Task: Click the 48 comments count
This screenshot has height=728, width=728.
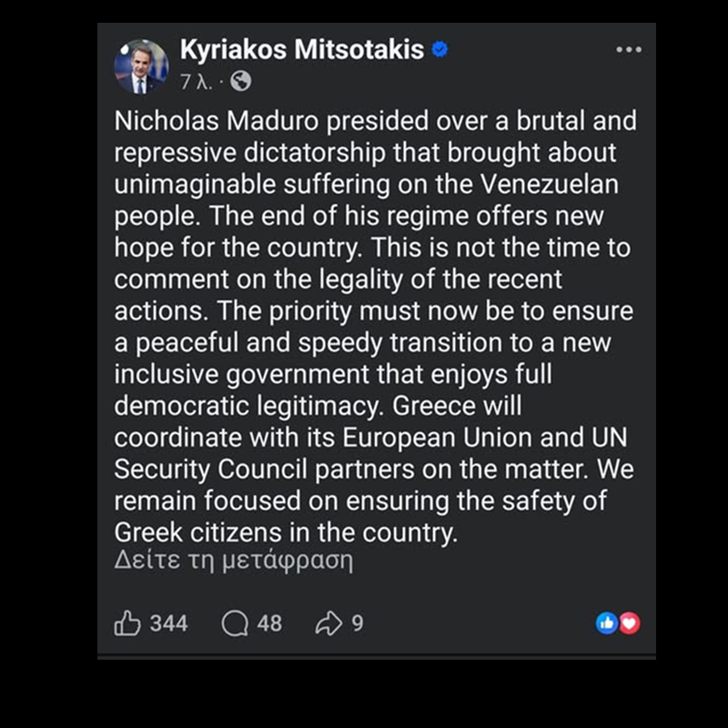Action: point(269,623)
